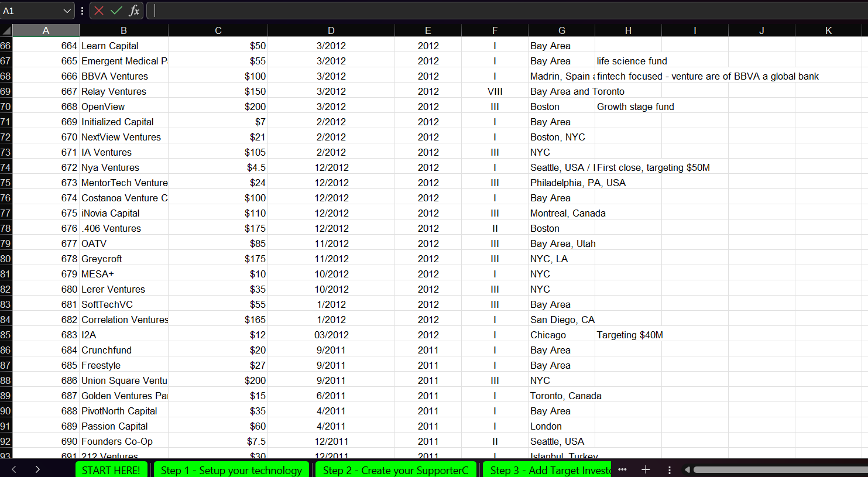Select column E header
The height and width of the screenshot is (477, 868).
pos(428,30)
